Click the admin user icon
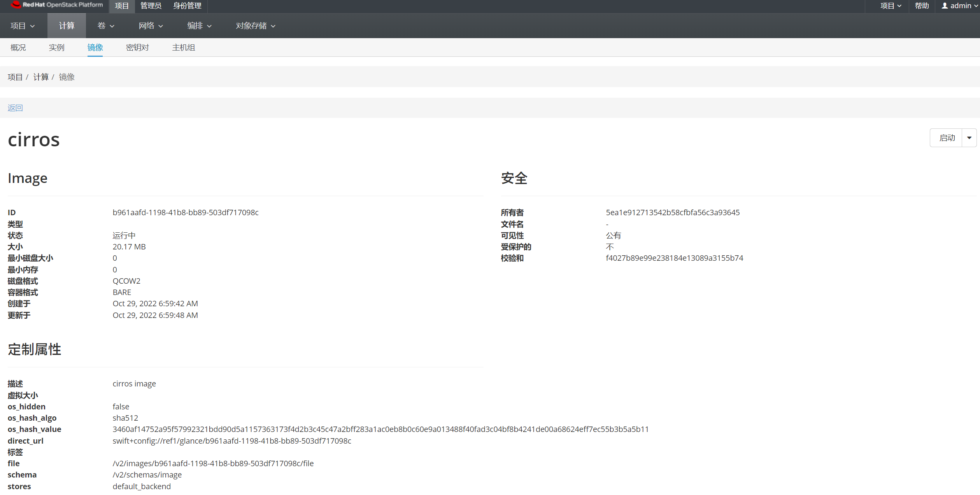Screen dimensions: 980x495 point(944,6)
